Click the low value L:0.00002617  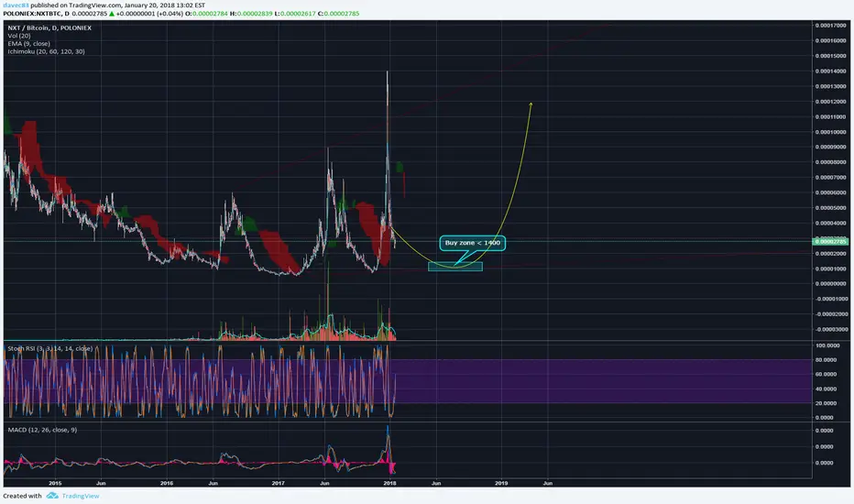295,14
